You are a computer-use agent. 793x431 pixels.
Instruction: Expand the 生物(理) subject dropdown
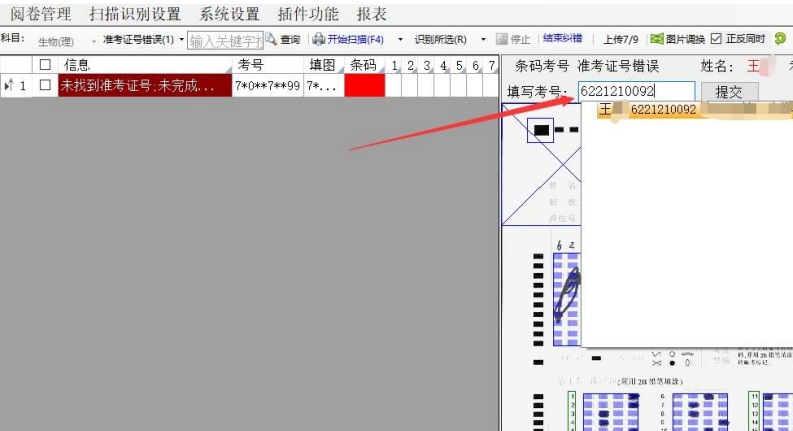(93, 40)
